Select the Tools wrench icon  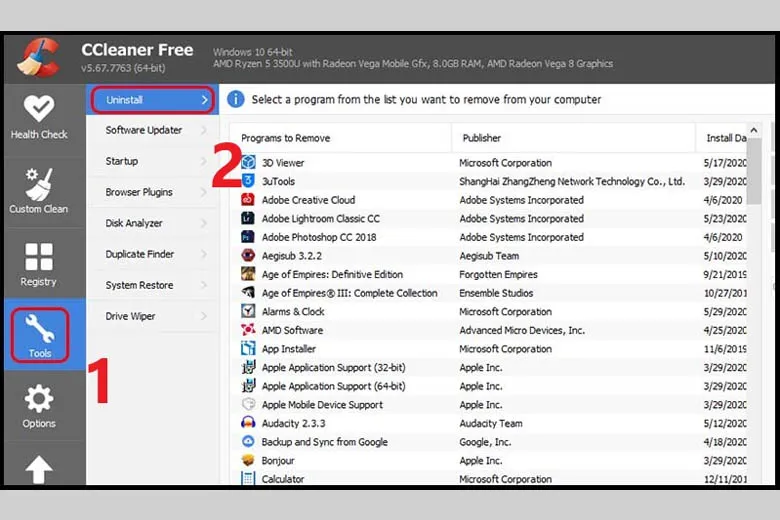point(39,328)
